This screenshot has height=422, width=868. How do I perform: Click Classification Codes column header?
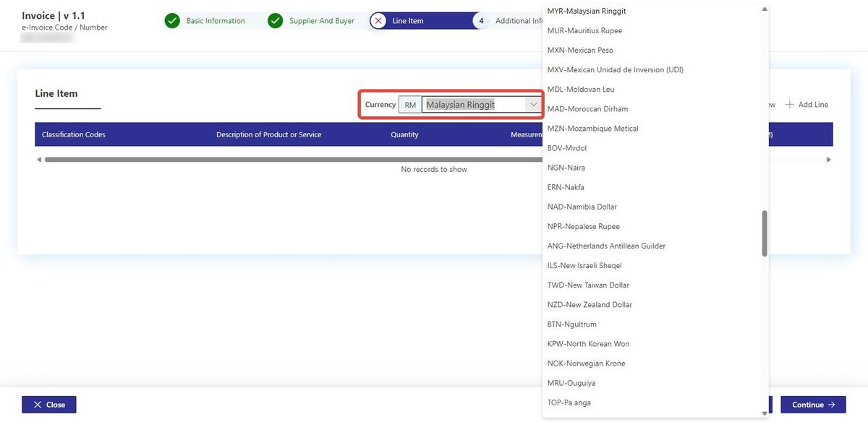pyautogui.click(x=74, y=134)
